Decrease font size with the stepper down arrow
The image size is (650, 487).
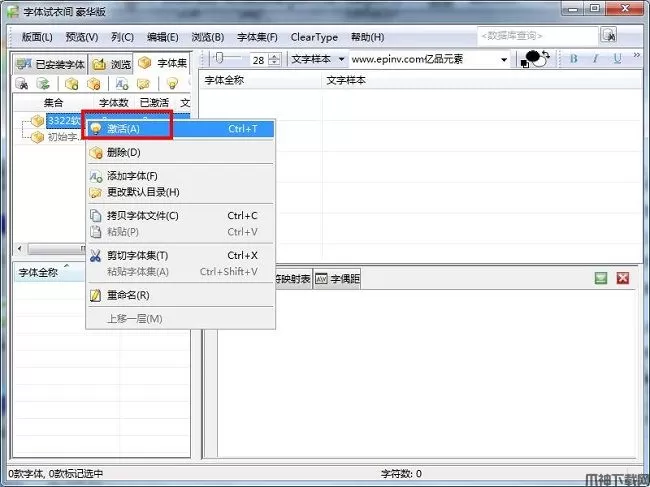(x=274, y=63)
